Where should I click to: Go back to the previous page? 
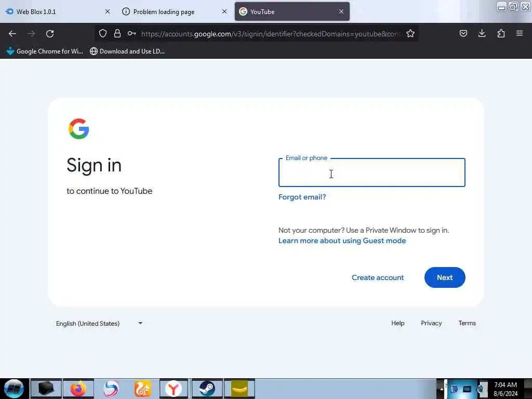(x=12, y=34)
